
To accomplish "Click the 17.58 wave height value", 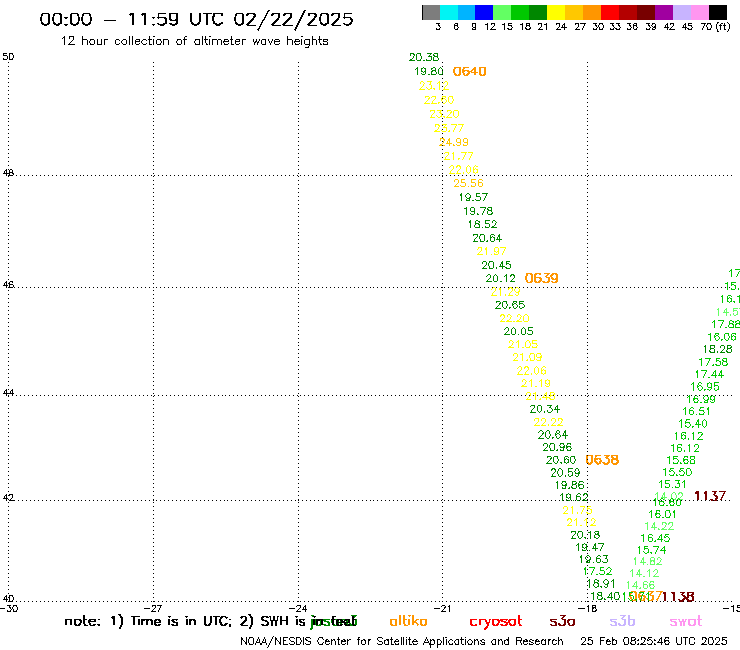I will coord(713,362).
